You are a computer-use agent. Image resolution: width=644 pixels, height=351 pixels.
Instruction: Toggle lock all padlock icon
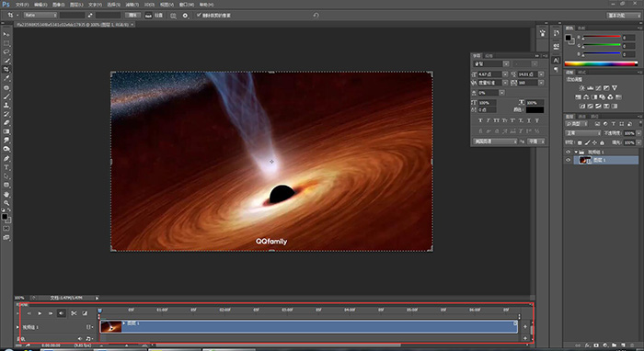[602, 142]
